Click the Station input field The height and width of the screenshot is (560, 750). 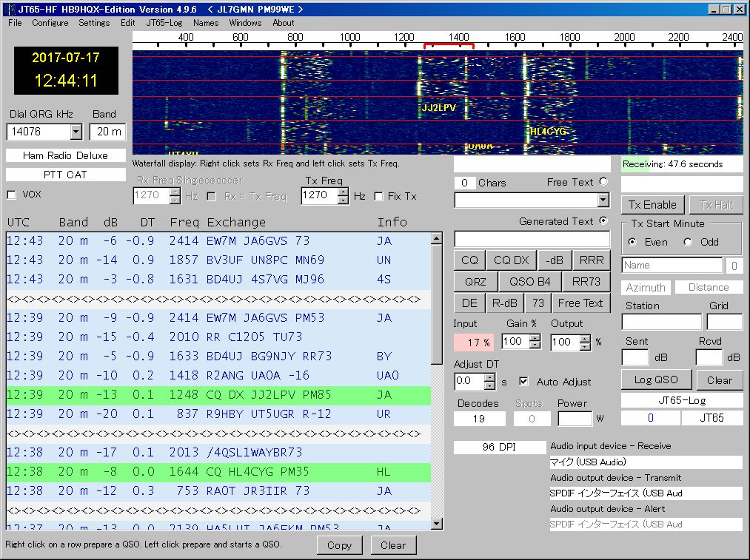tap(661, 322)
